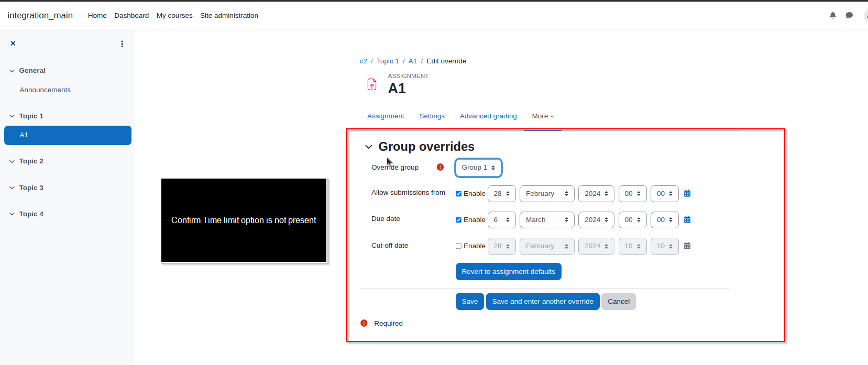
Task: Collapse the Group overrides section
Action: click(x=369, y=147)
